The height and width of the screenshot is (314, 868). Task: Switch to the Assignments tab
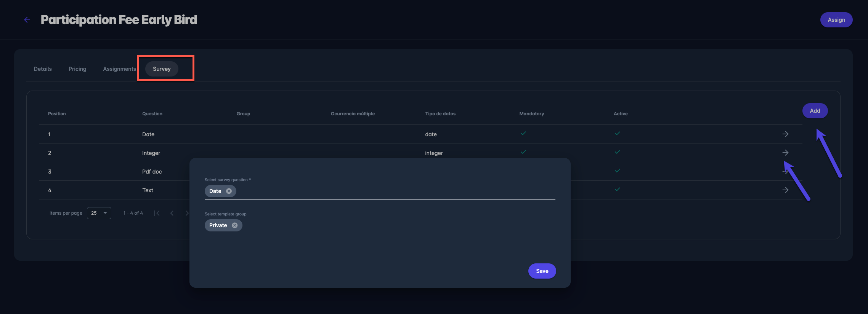click(119, 69)
